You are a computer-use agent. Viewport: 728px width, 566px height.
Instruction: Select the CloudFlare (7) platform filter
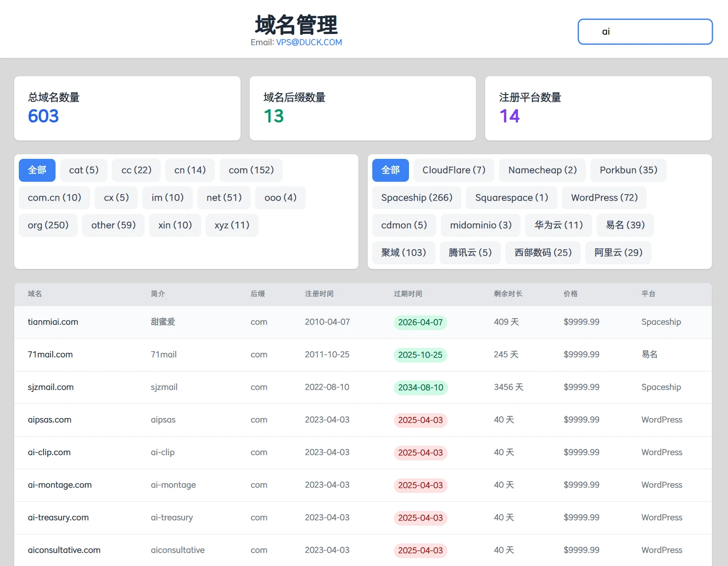454,170
